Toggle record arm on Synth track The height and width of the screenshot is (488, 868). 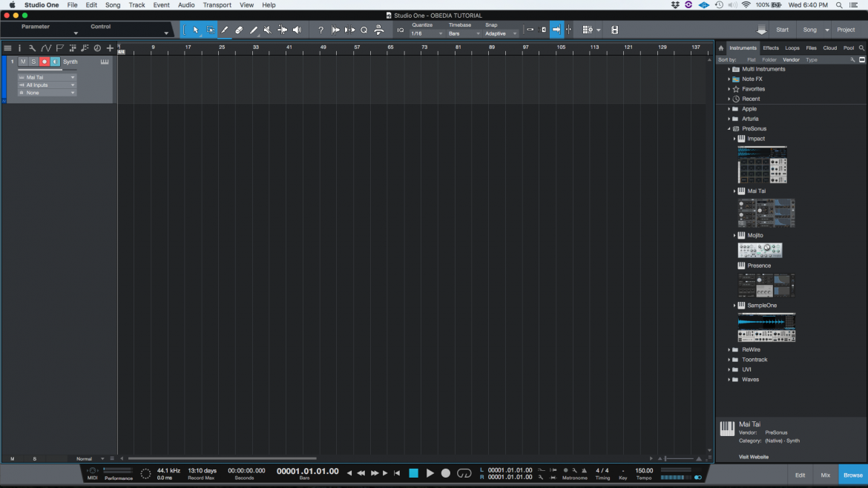click(45, 62)
